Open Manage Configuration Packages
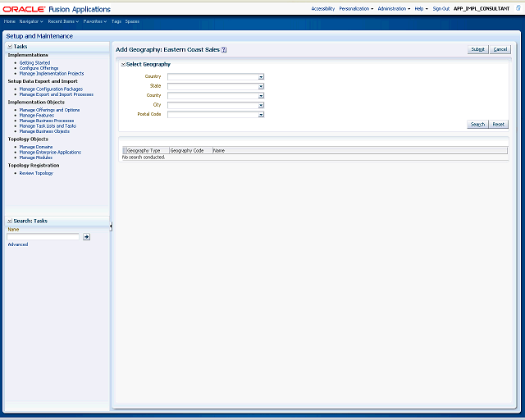This screenshot has height=420, width=525. click(51, 89)
